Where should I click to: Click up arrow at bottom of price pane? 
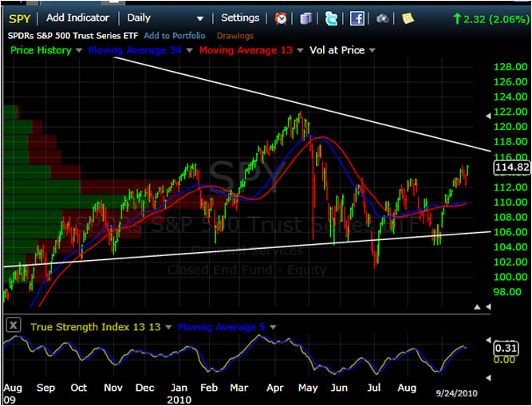(x=477, y=306)
